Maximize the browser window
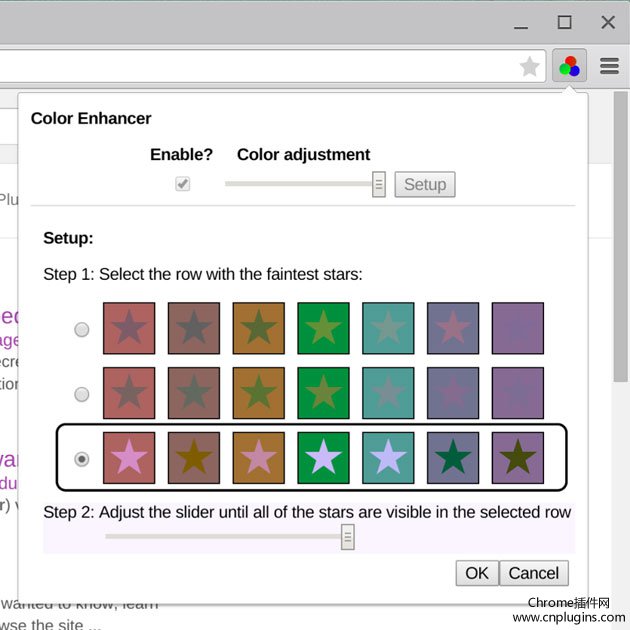 [x=565, y=22]
